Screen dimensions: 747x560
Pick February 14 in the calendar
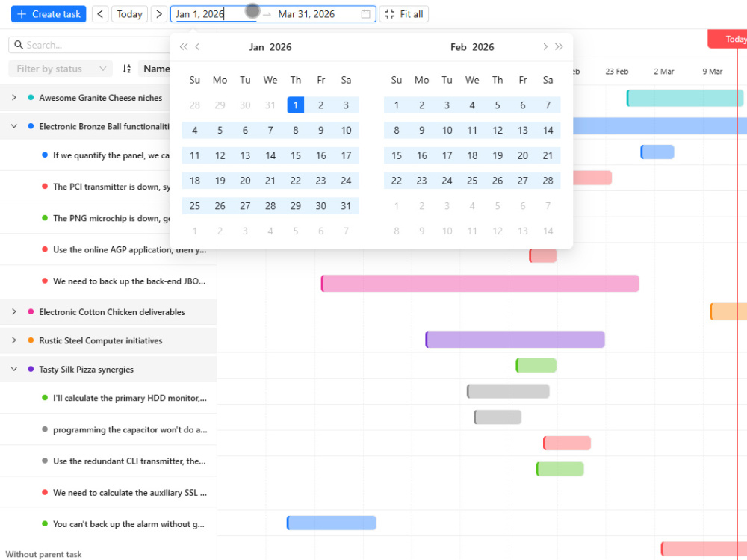pos(548,131)
